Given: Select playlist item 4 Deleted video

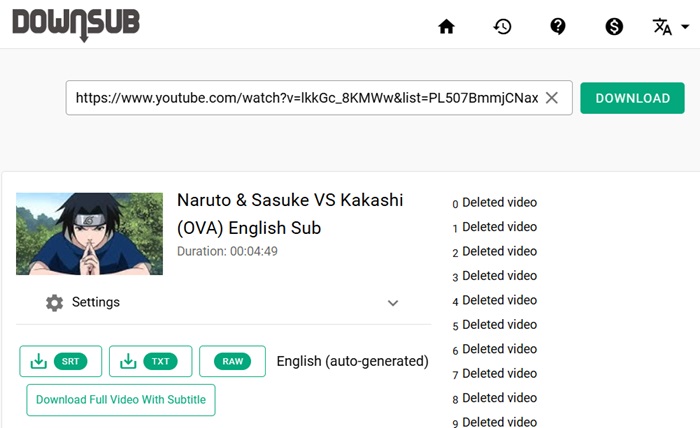Looking at the screenshot, I should pyautogui.click(x=494, y=300).
